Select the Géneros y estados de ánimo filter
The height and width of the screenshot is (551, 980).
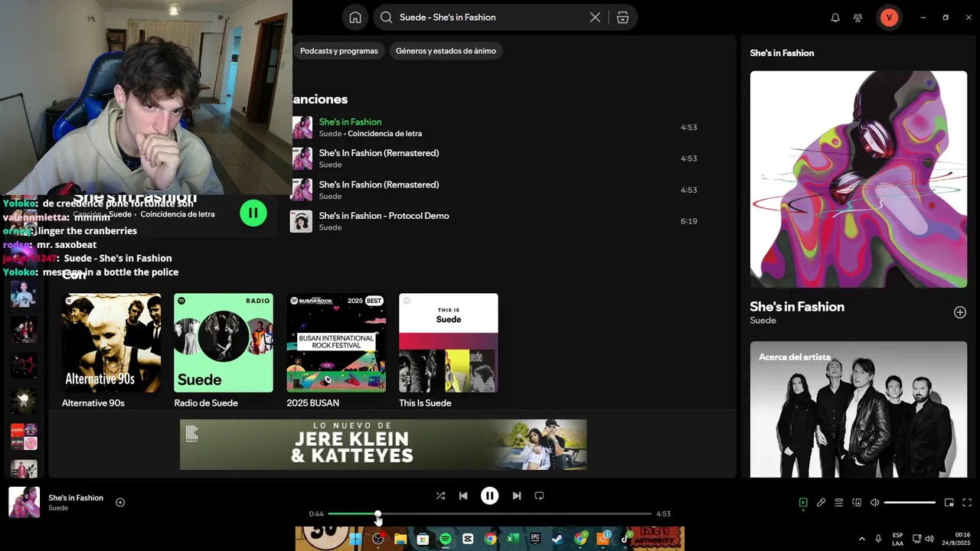point(446,51)
